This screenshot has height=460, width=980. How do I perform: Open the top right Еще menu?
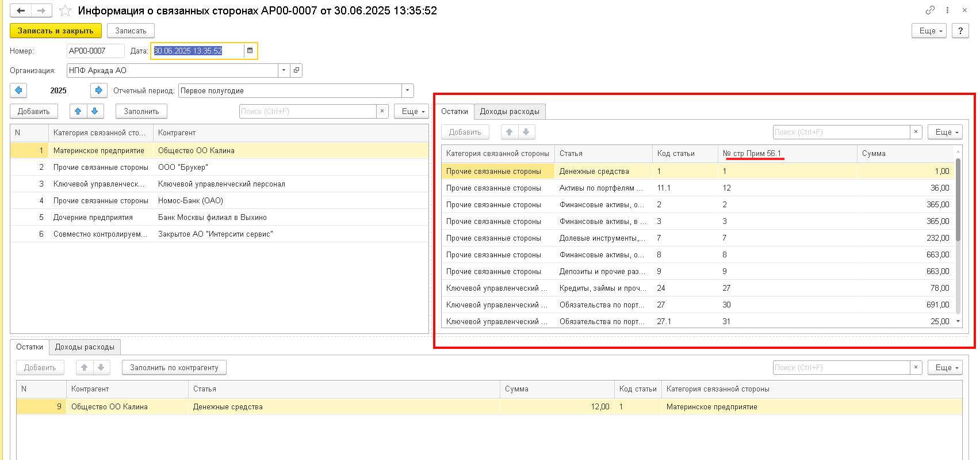coord(929,31)
